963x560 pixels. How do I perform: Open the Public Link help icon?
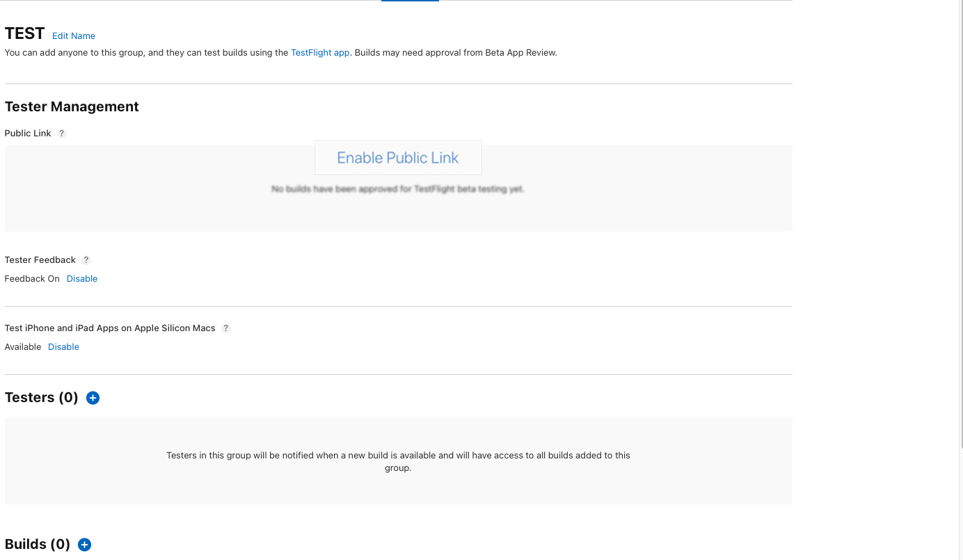click(x=62, y=133)
